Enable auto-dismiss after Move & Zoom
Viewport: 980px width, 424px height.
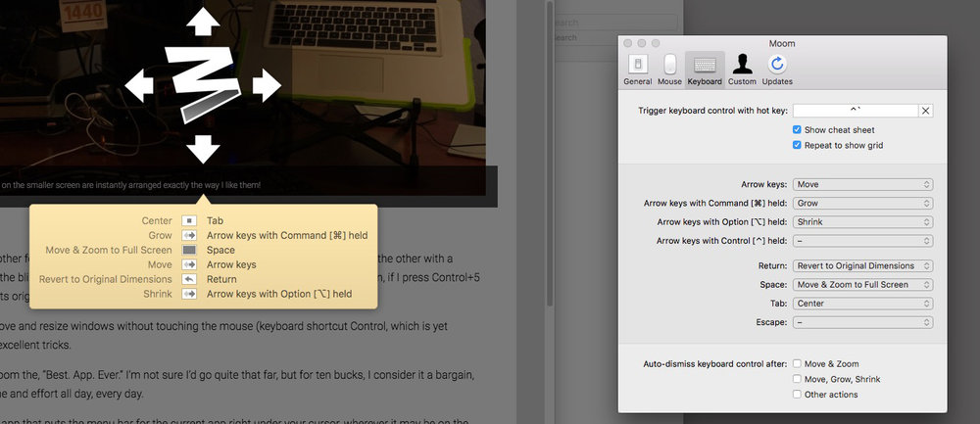[797, 363]
